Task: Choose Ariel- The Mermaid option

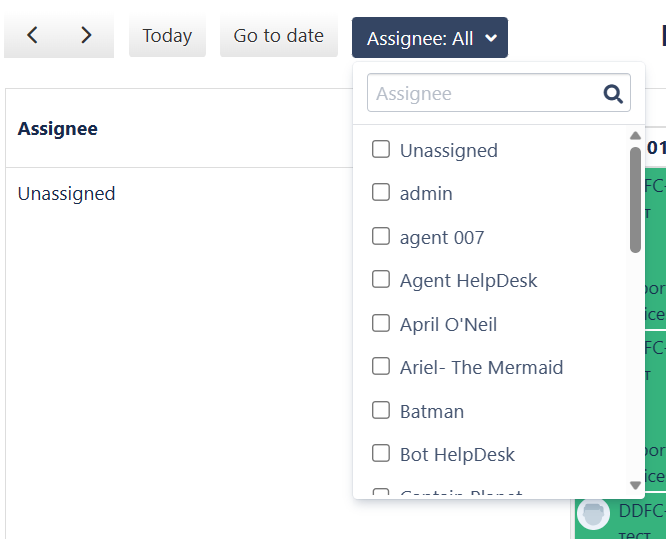Action: (381, 367)
